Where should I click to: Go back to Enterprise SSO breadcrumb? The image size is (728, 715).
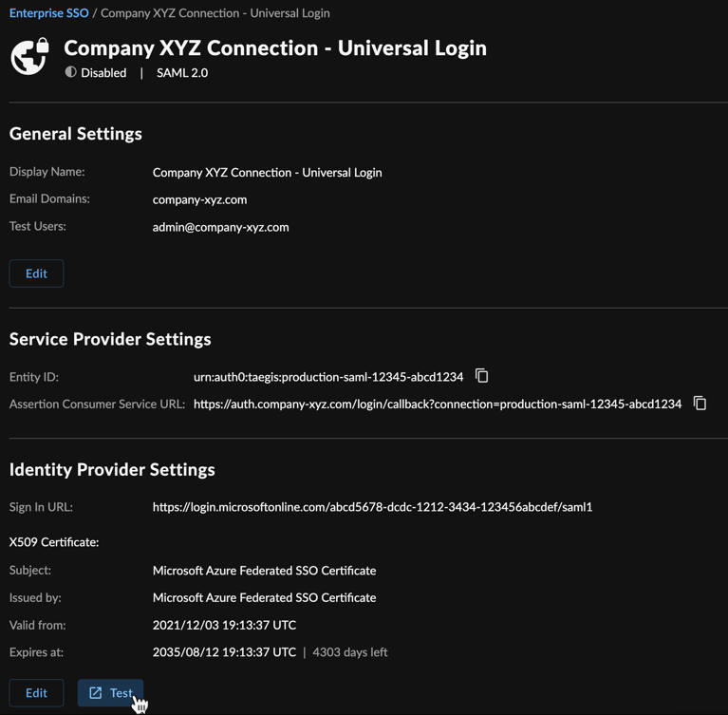tap(48, 13)
